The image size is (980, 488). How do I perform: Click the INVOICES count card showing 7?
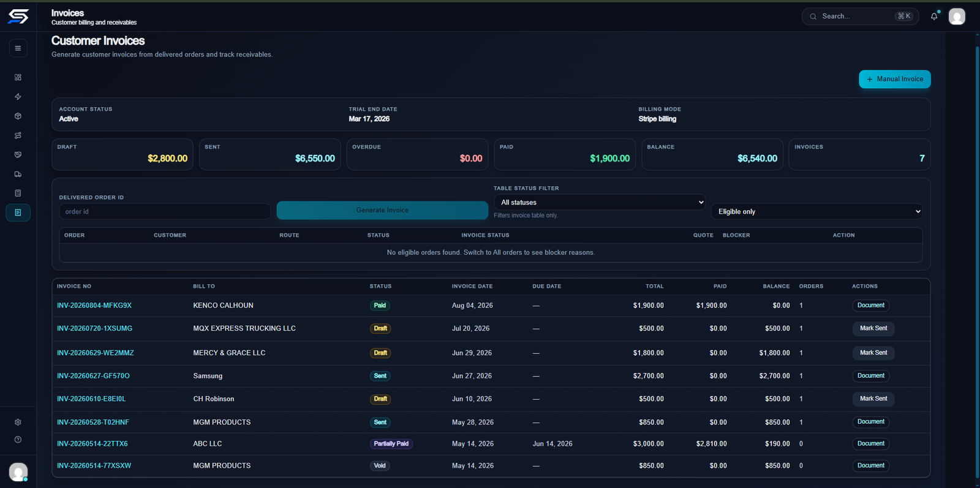tap(859, 154)
